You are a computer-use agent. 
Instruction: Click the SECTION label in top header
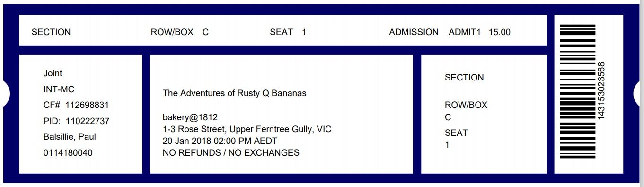click(51, 32)
